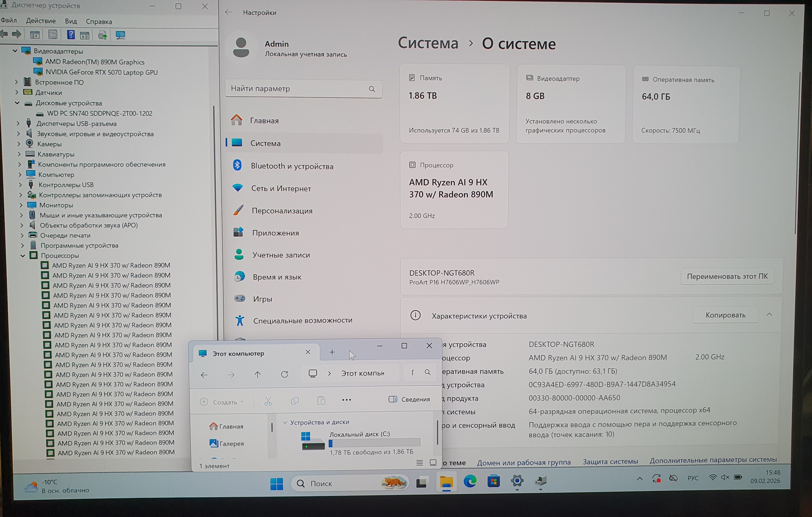Viewport: 812px width, 517px height.
Task: Select NVIDIA GeForce RTX 5070 Laptop GPU
Action: click(x=102, y=72)
